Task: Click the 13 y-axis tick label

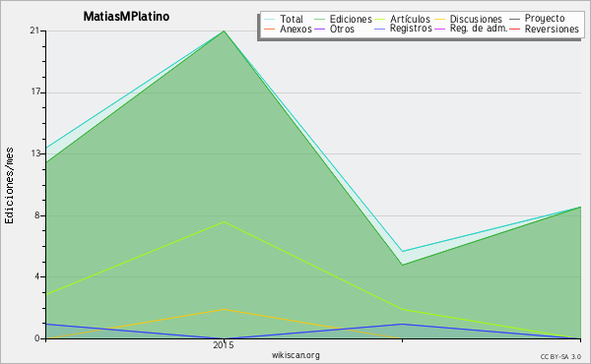Action: click(34, 153)
